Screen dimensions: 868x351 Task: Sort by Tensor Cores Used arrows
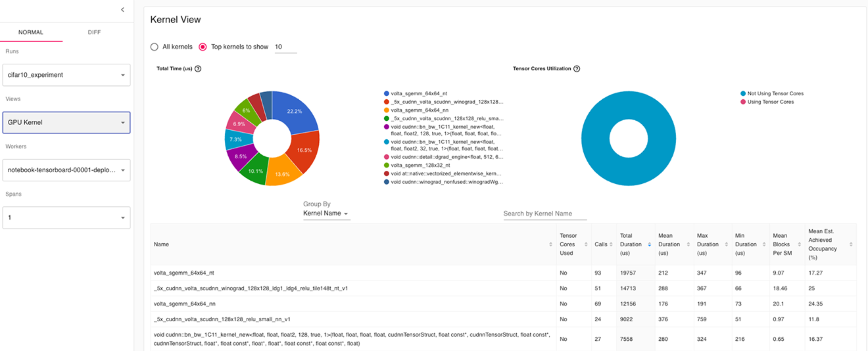[586, 244]
